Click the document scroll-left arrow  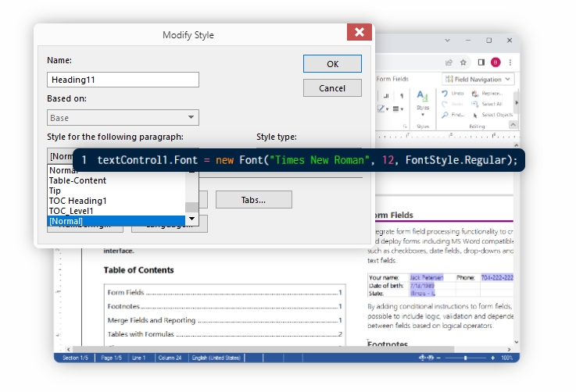(69, 349)
